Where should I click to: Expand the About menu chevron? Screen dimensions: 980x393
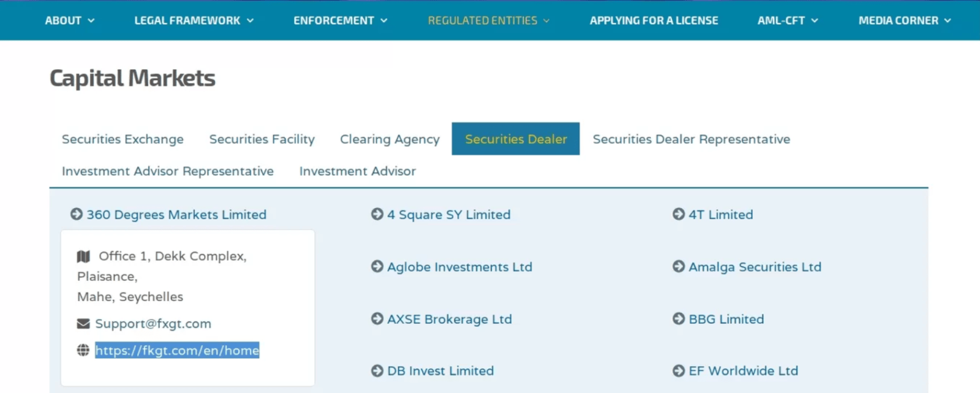91,21
